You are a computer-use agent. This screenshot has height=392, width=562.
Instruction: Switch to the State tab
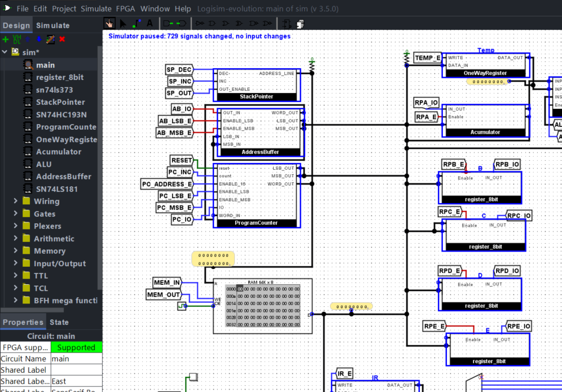(60, 322)
